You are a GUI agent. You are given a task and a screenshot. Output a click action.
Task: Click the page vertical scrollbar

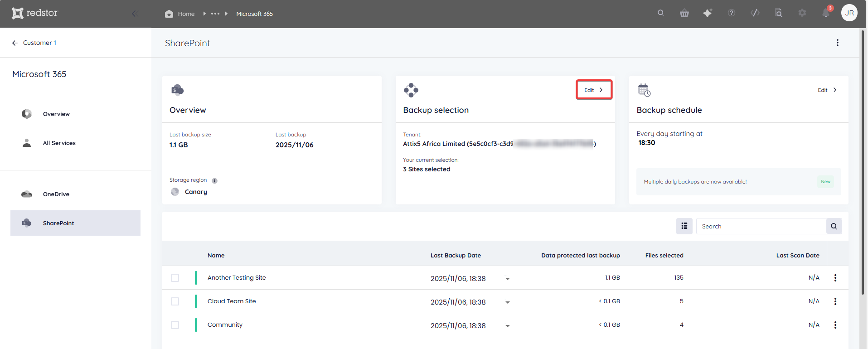[x=863, y=163]
